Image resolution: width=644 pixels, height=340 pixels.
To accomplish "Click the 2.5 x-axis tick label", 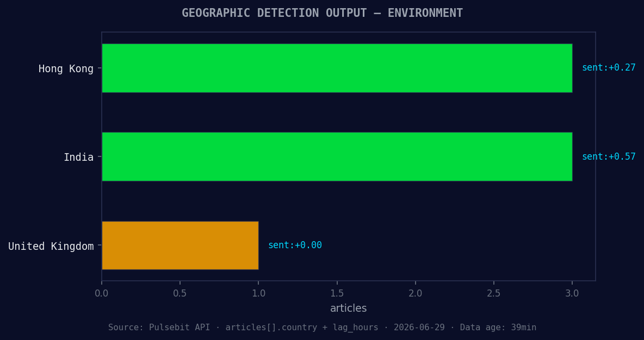I will tap(494, 293).
